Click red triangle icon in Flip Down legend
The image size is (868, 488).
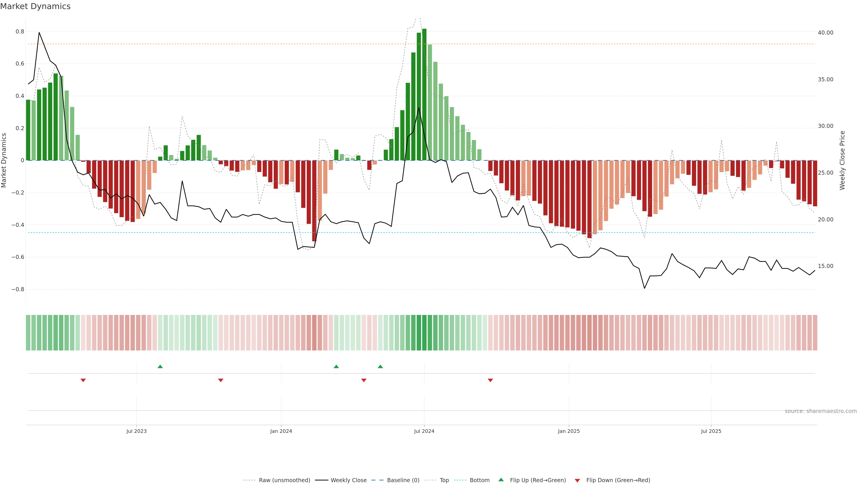point(577,480)
